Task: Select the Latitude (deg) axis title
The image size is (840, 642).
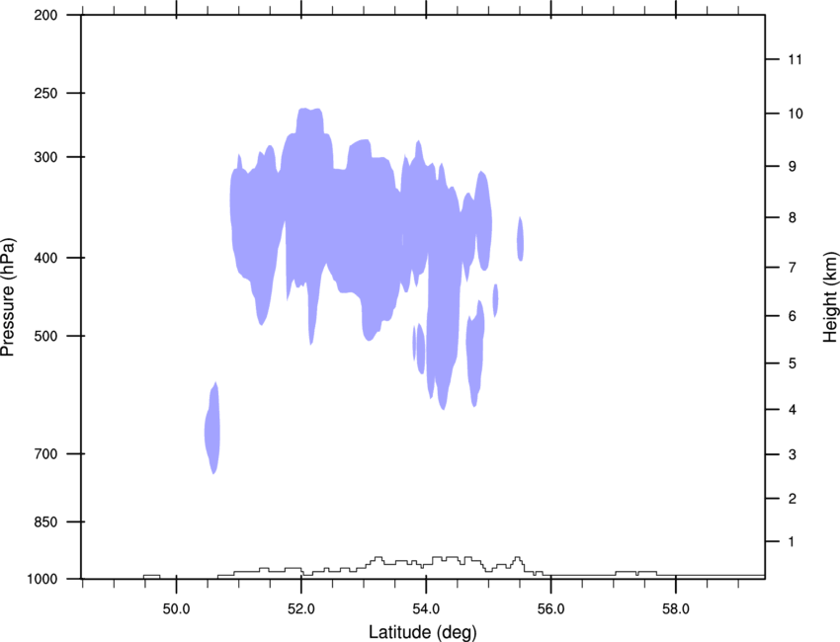Action: (423, 632)
